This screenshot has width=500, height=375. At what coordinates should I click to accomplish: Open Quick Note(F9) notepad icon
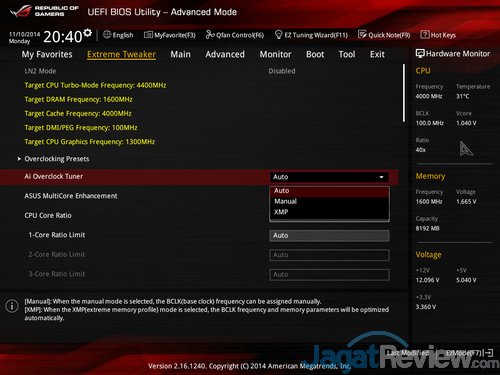click(x=362, y=35)
